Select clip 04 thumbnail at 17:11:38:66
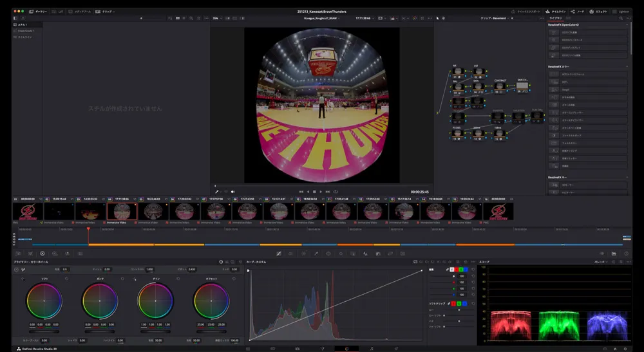Screen dimensions: 644x352 122,212
